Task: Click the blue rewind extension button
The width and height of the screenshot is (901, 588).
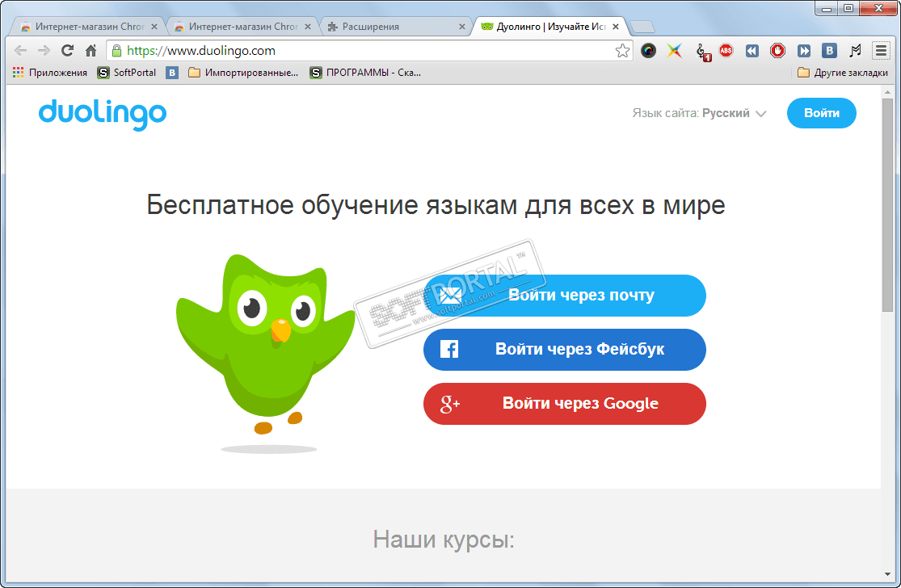Action: click(x=752, y=51)
